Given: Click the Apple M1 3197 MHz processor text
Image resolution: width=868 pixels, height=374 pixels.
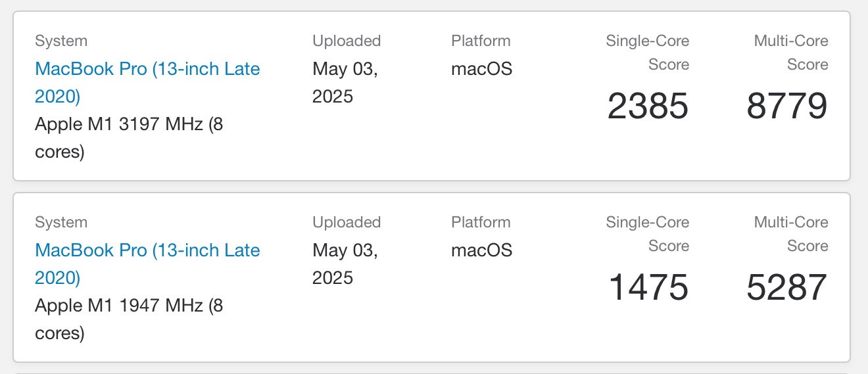Looking at the screenshot, I should click(128, 124).
